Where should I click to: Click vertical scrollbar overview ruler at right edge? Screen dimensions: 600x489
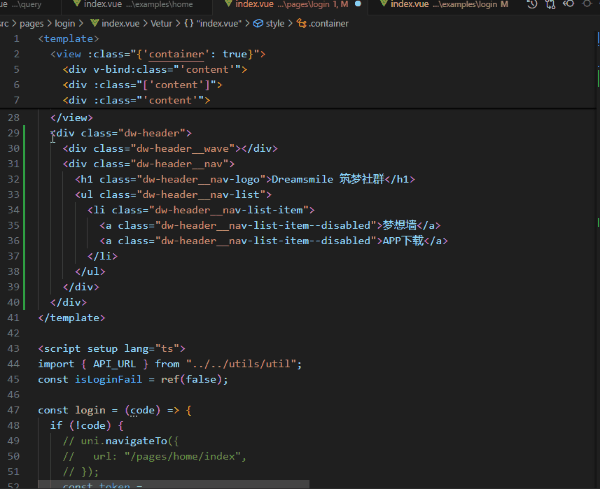(x=598, y=260)
